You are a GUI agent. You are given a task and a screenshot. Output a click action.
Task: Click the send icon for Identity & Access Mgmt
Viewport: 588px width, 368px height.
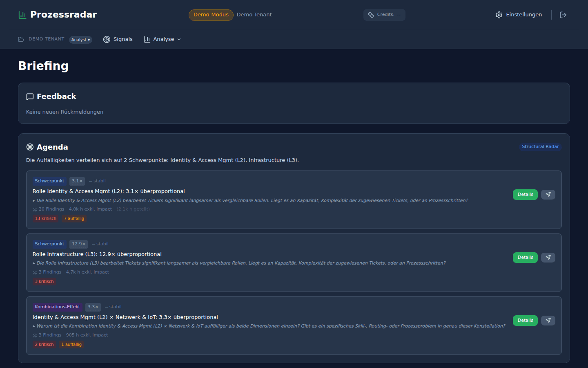pos(548,195)
